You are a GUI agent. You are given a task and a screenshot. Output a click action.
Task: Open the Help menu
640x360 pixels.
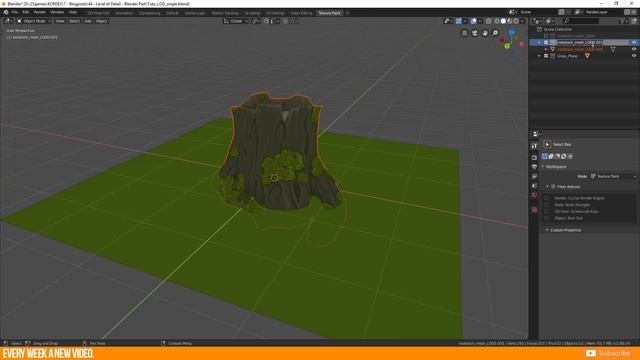pos(73,13)
